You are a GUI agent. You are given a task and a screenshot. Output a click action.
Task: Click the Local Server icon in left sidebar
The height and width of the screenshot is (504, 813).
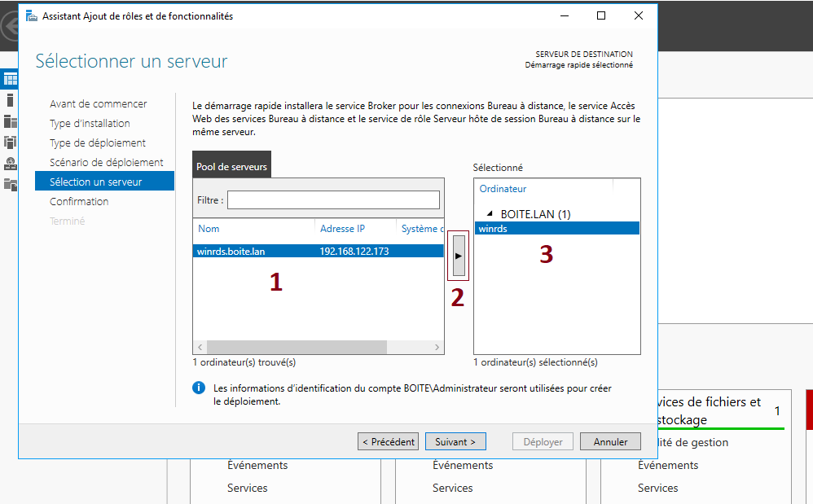(x=10, y=100)
